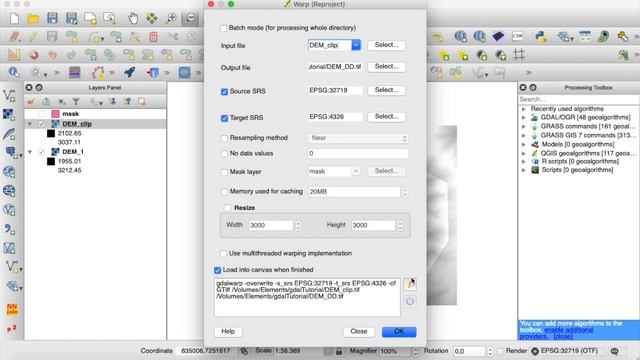Screen dimensions: 640x360
Task: Click the Collapse All icon in Layers Panel
Action: click(x=128, y=101)
